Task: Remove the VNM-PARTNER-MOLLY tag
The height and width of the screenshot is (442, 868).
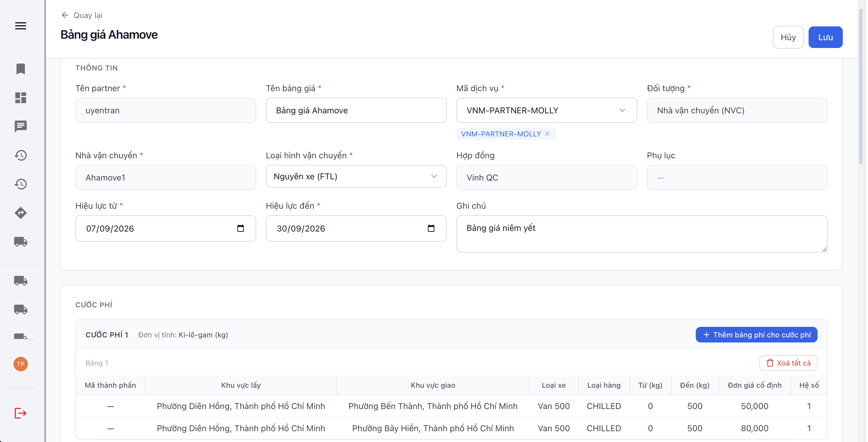Action: point(547,134)
